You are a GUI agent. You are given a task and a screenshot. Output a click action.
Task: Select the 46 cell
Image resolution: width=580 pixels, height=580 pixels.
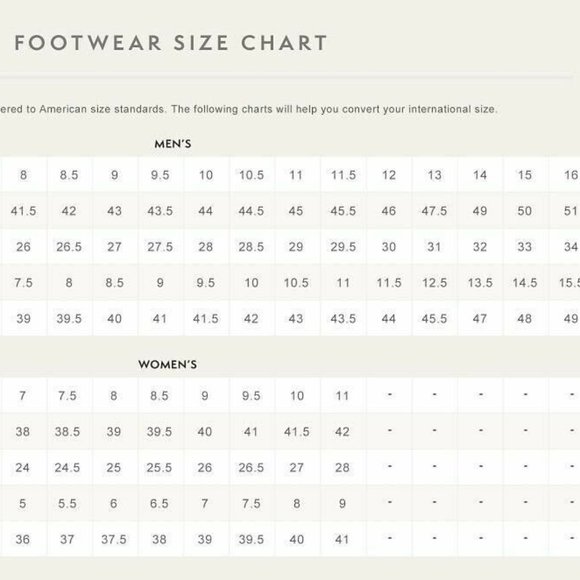coord(389,210)
